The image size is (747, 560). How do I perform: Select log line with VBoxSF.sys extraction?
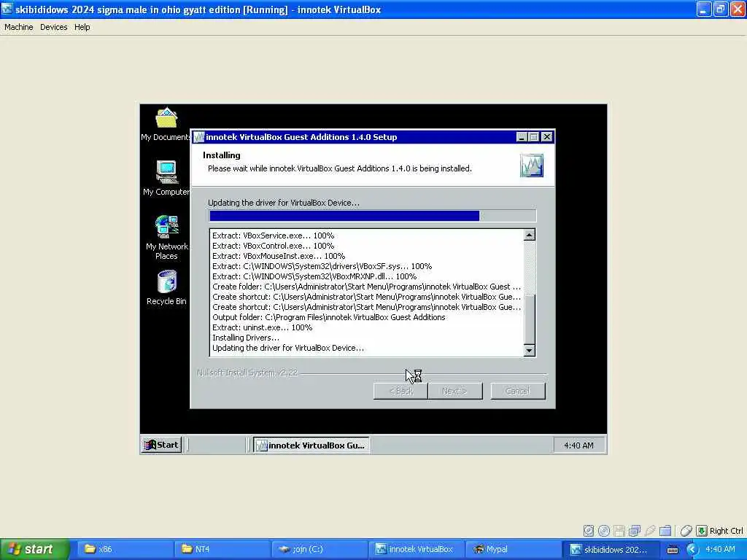pyautogui.click(x=322, y=266)
